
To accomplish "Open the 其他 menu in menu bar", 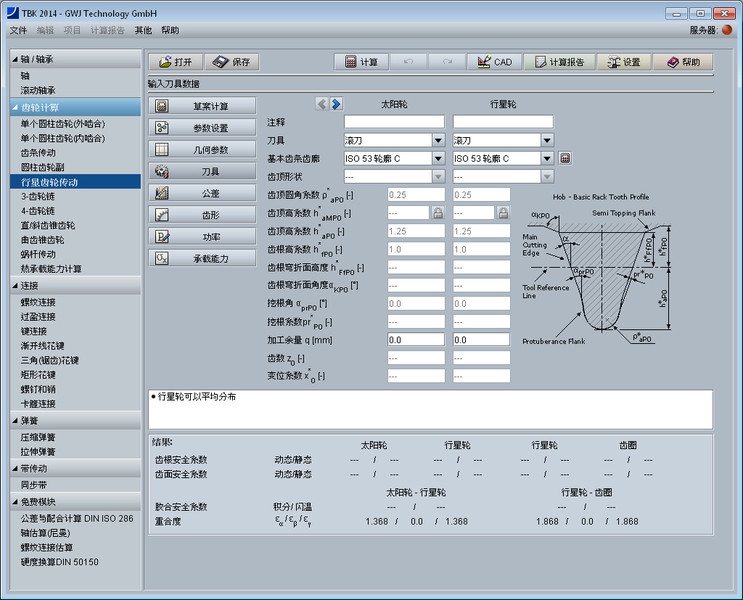I will (143, 30).
